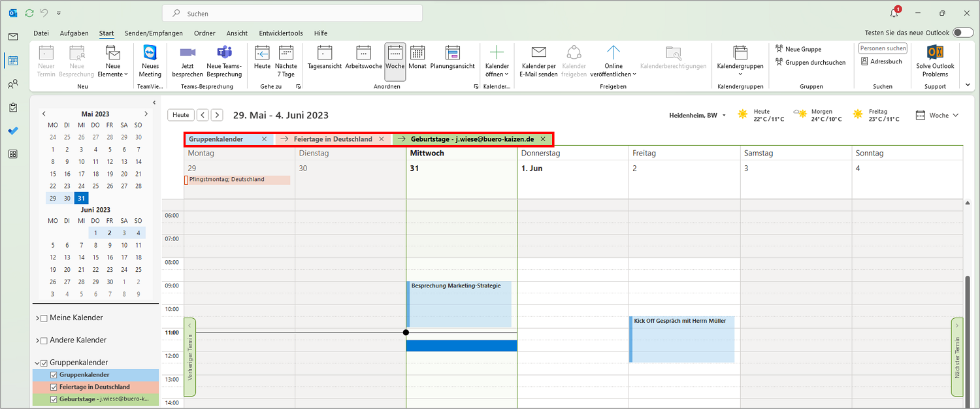Image resolution: width=980 pixels, height=409 pixels.
Task: Open the Ansicht tab
Action: [x=237, y=33]
